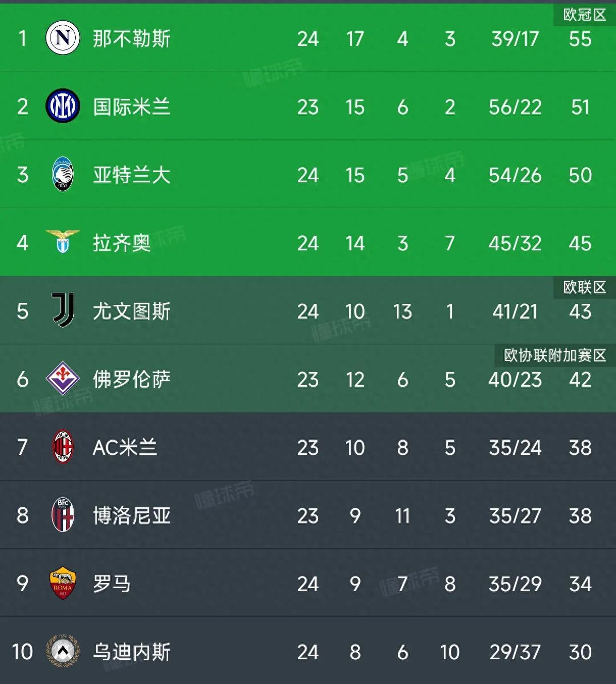The image size is (616, 684).
Task: Open team name 佛罗伦萨
Action: 132,380
